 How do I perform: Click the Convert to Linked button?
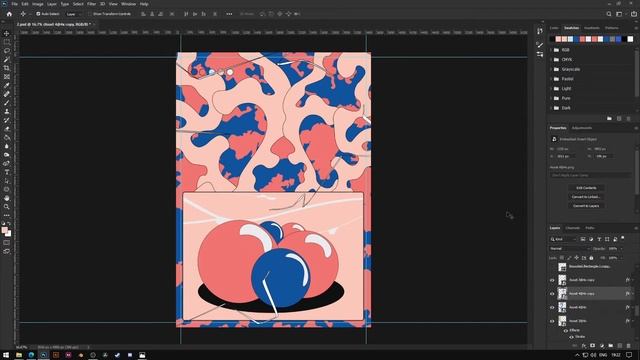point(586,197)
